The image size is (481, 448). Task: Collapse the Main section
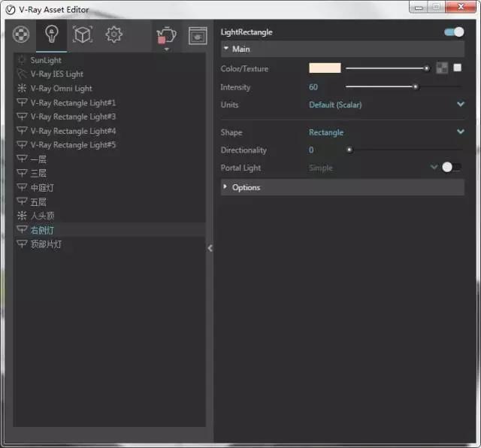pyautogui.click(x=343, y=49)
